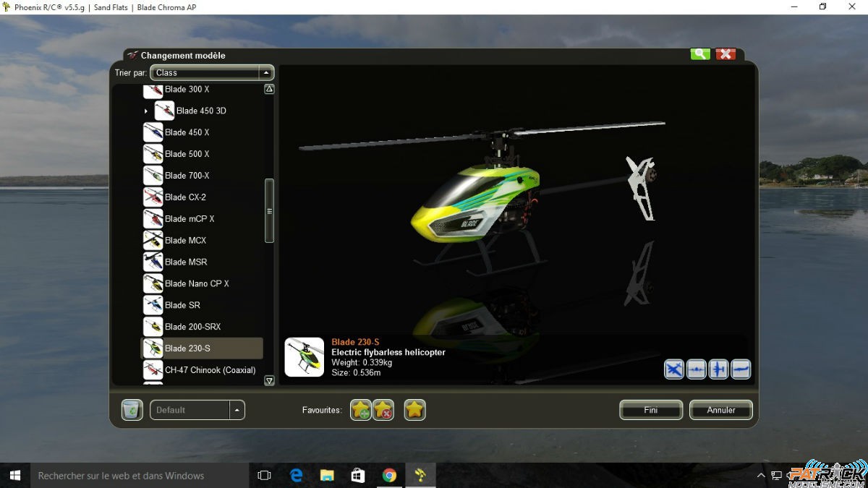Click the green search magnifier button
Image resolution: width=868 pixels, height=488 pixels.
coord(699,54)
